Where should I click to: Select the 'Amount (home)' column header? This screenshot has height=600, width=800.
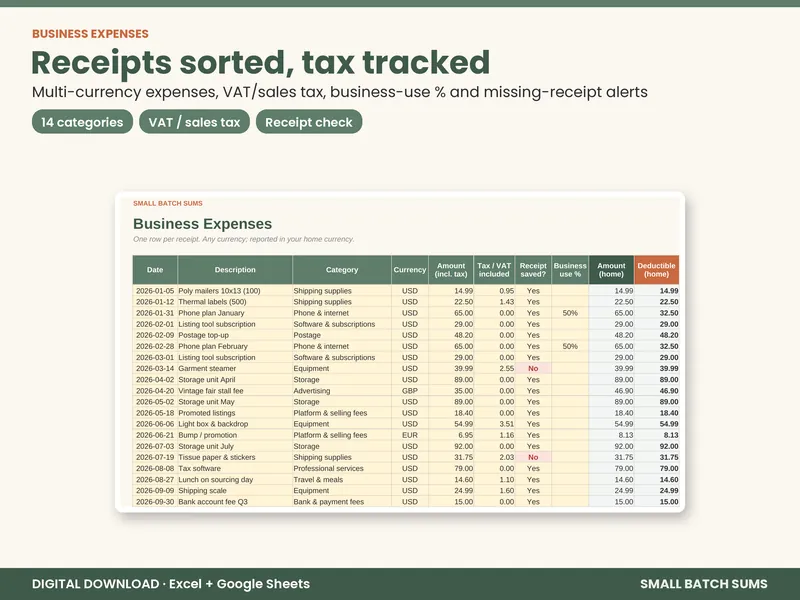click(611, 270)
